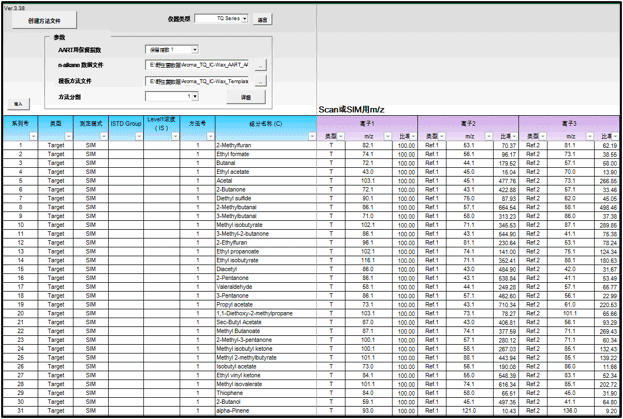Browse for the n-alkane 数据文件
623x419 pixels.
260,65
